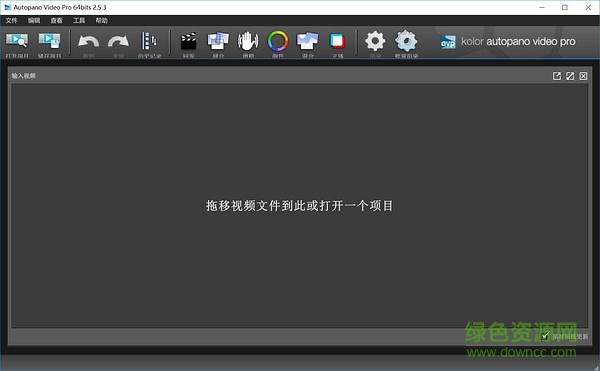This screenshot has width=600, height=371.
Task: Undo the last action
Action: tap(88, 41)
